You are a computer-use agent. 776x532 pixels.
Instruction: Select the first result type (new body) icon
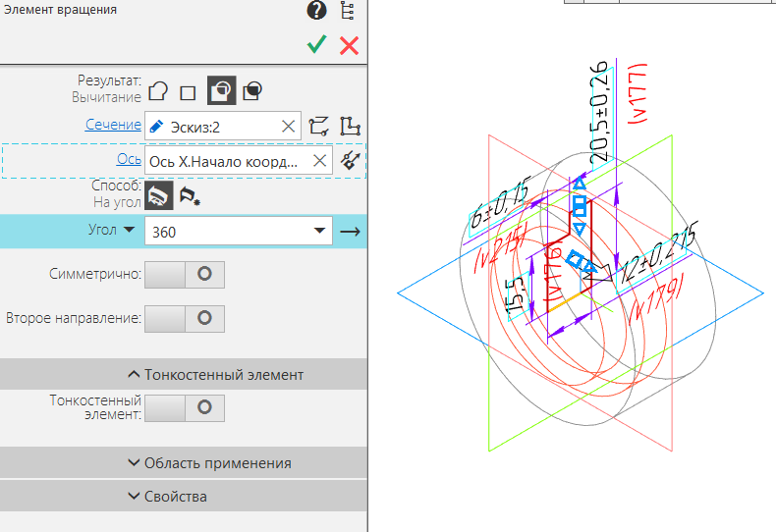[x=158, y=91]
